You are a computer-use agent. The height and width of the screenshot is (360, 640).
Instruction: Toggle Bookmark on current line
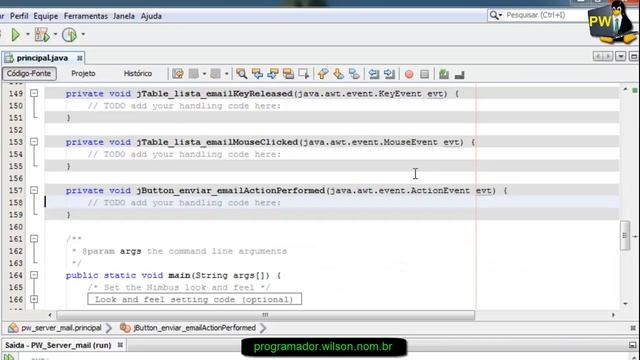[354, 74]
